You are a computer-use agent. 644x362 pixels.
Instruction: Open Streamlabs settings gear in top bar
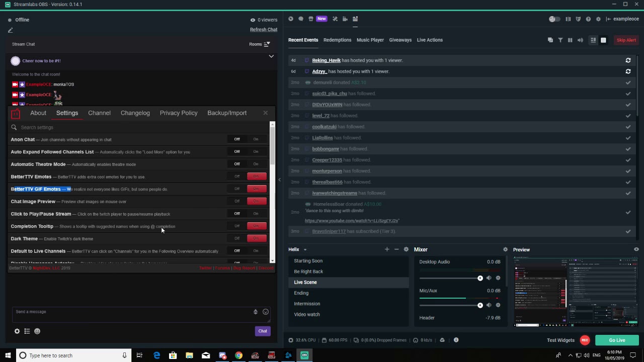pyautogui.click(x=598, y=19)
